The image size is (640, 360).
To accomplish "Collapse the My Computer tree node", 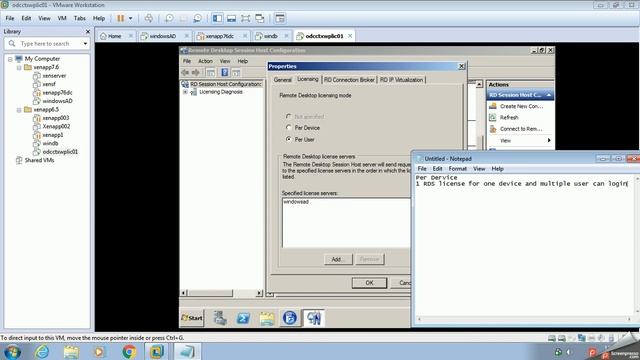I will point(10,59).
